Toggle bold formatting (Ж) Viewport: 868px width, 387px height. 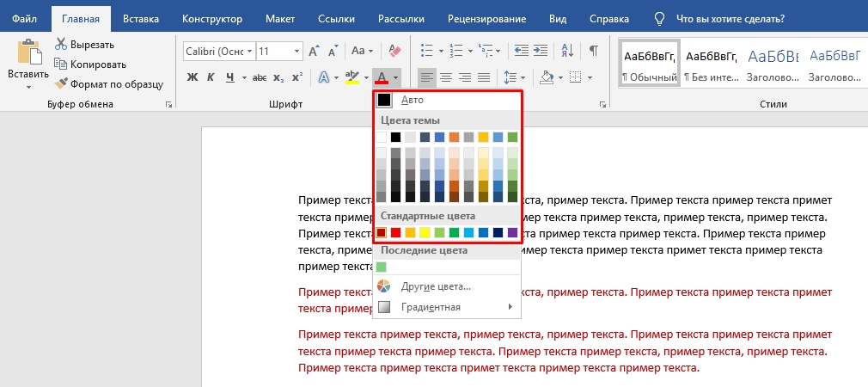(x=193, y=78)
